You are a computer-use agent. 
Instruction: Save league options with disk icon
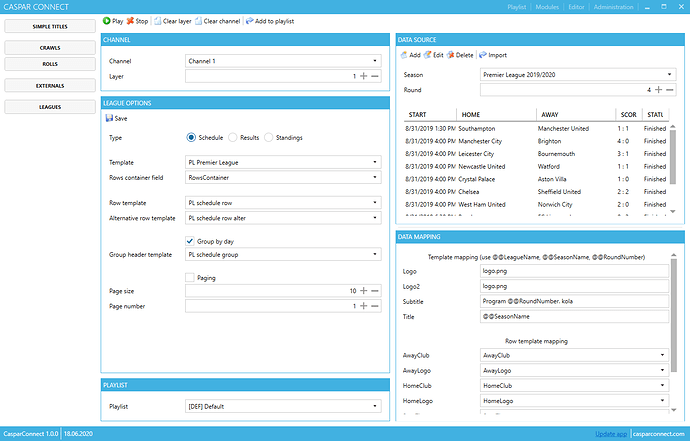pos(110,118)
